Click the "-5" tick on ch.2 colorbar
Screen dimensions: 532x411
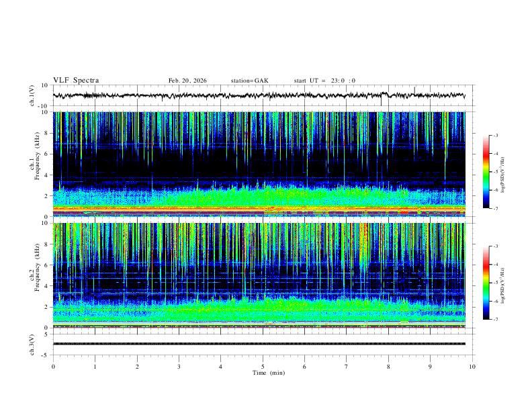[x=495, y=283]
